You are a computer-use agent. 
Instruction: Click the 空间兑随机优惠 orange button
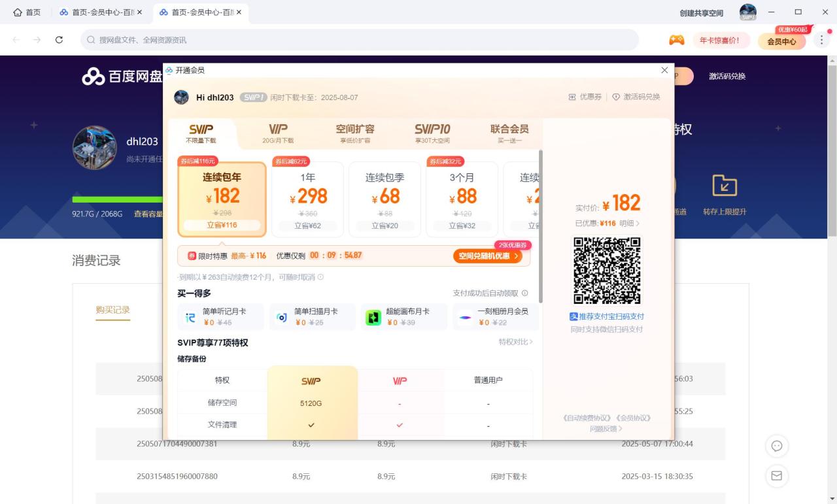[488, 256]
